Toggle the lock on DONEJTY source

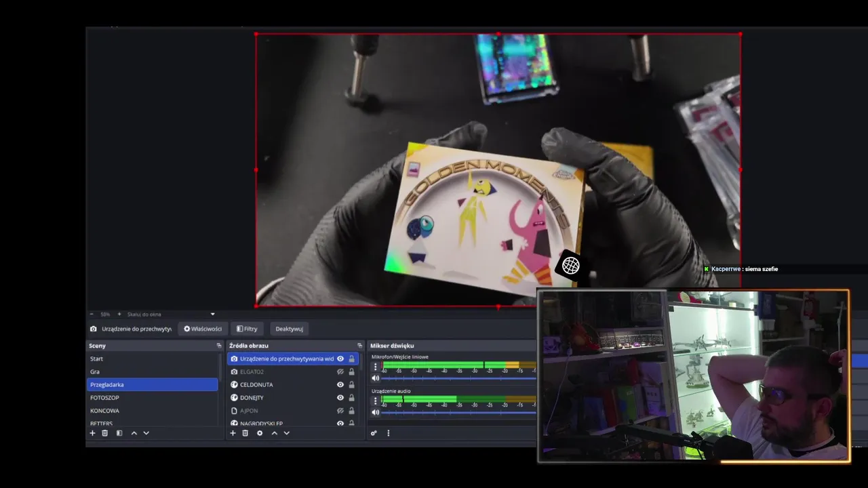click(351, 398)
